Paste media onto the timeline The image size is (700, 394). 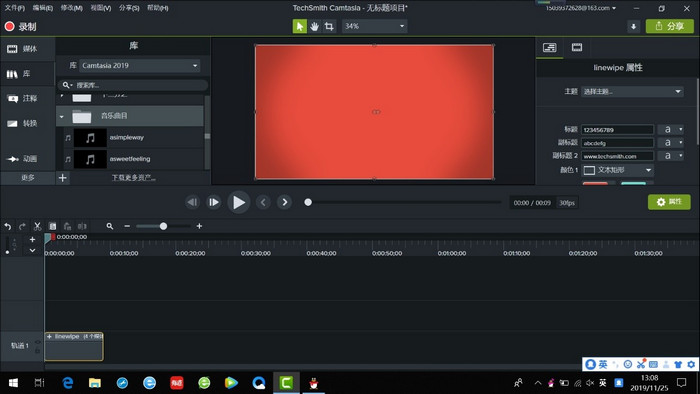67,226
